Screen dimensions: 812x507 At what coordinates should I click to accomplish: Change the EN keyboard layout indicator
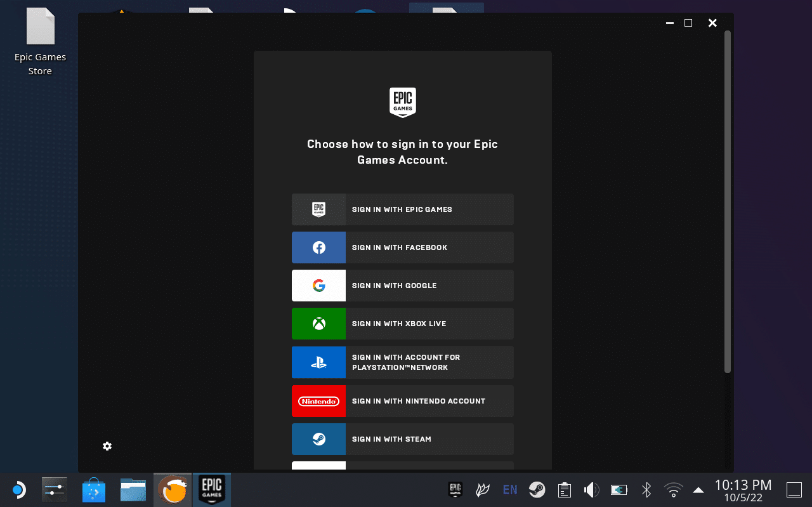point(509,490)
